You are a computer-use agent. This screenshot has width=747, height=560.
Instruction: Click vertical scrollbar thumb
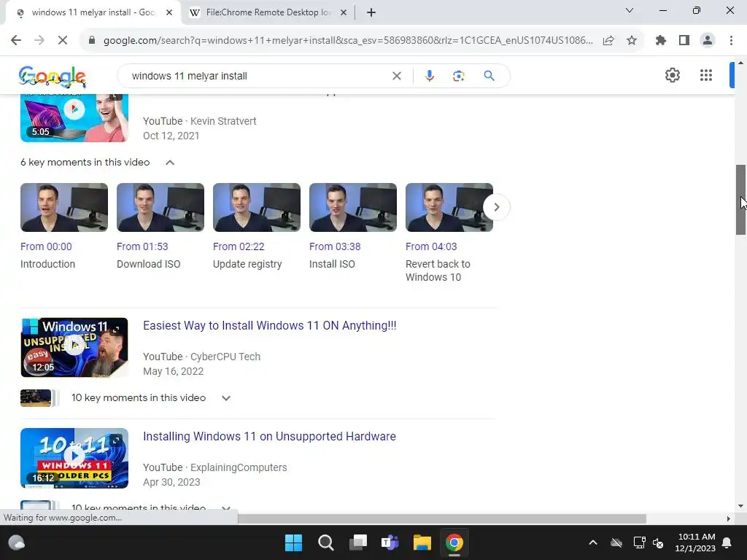(x=740, y=200)
